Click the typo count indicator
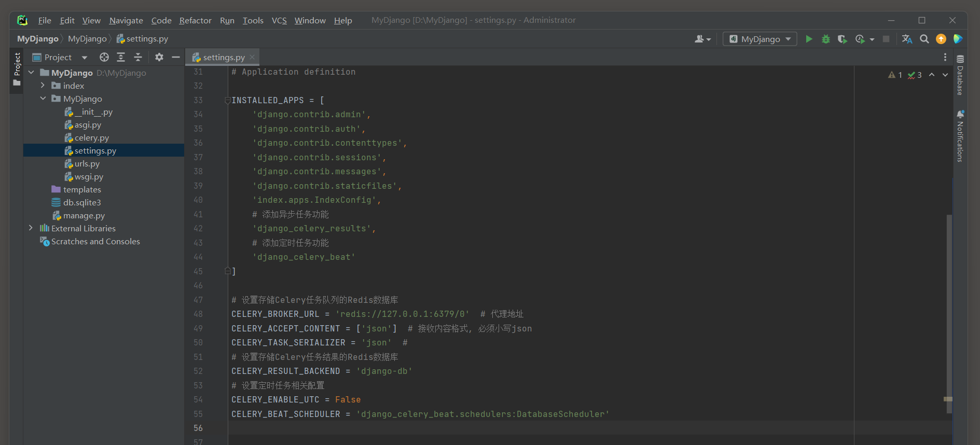Image resolution: width=980 pixels, height=445 pixels. pyautogui.click(x=915, y=75)
